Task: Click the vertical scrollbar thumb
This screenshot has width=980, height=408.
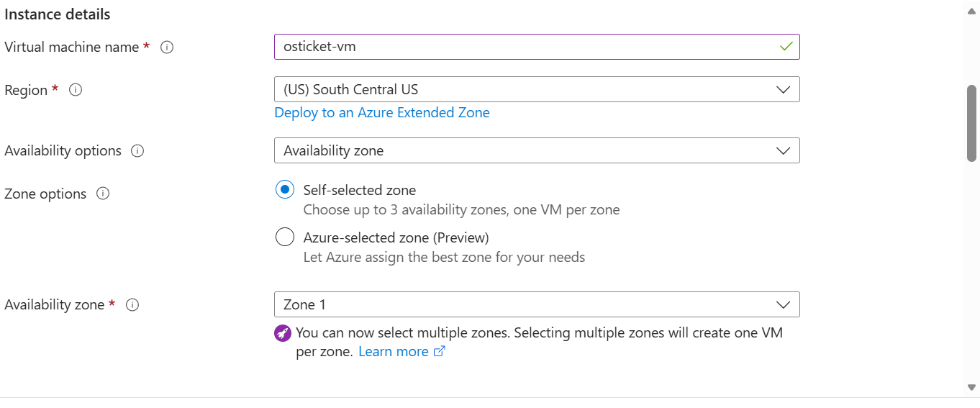Action: pos(971,122)
